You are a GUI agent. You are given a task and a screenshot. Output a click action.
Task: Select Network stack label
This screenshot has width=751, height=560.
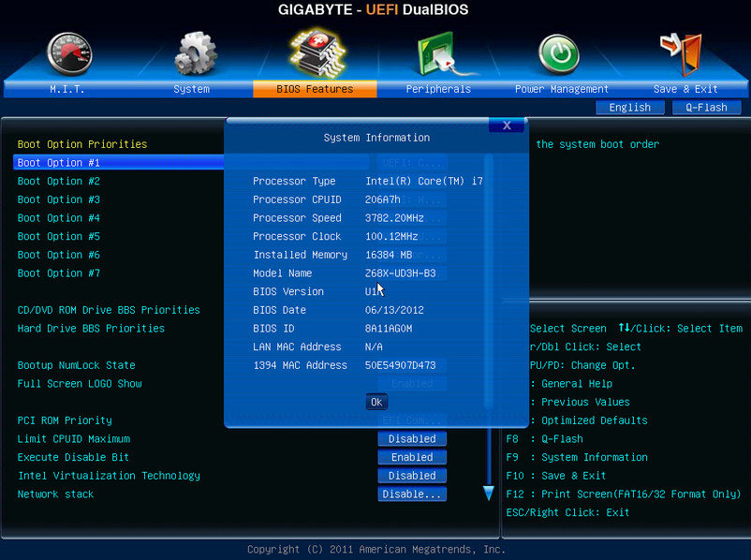click(55, 494)
